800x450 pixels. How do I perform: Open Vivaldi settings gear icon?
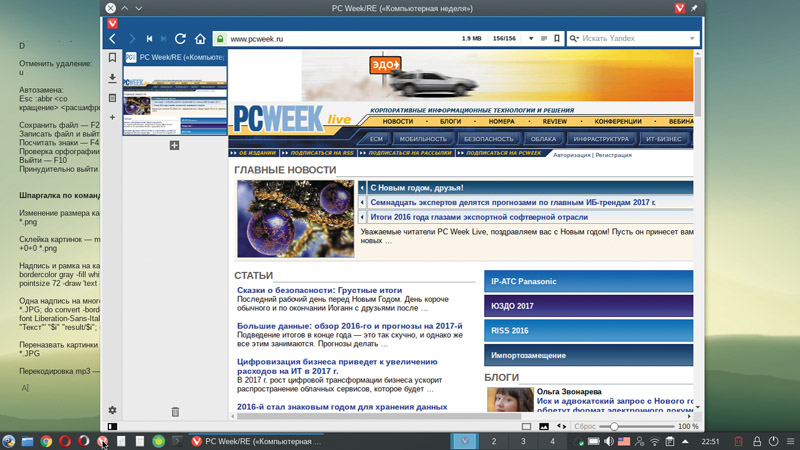click(x=112, y=410)
